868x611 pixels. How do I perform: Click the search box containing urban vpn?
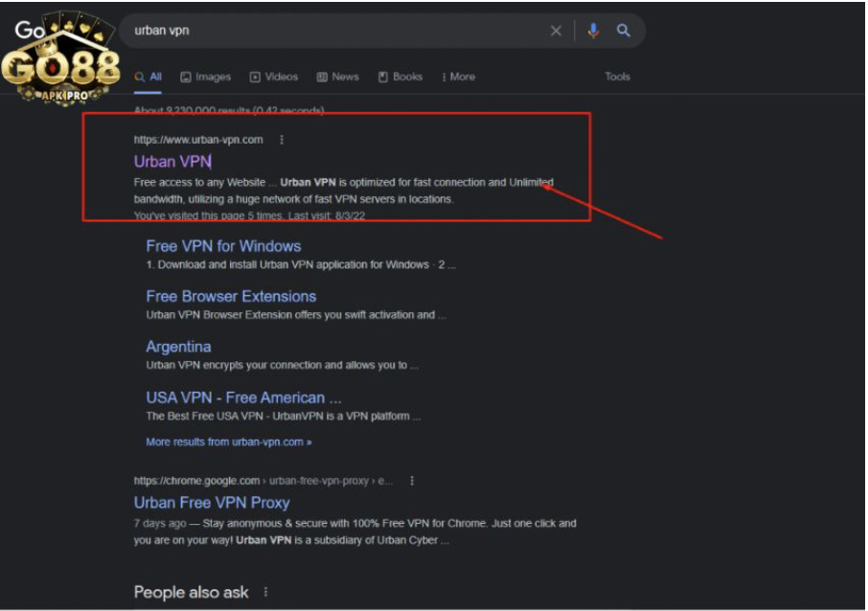pos(335,31)
